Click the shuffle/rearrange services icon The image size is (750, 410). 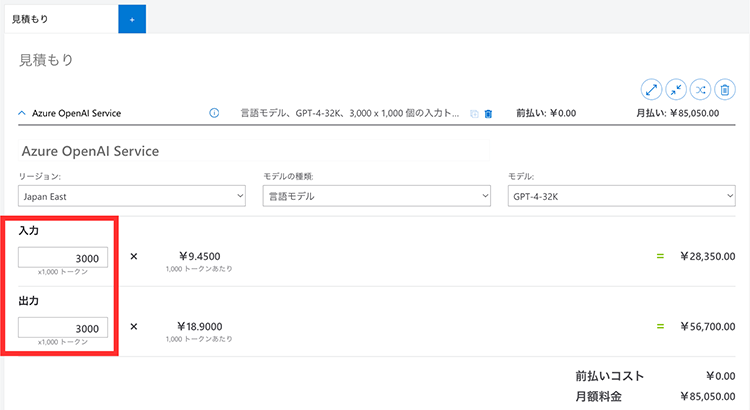click(700, 89)
